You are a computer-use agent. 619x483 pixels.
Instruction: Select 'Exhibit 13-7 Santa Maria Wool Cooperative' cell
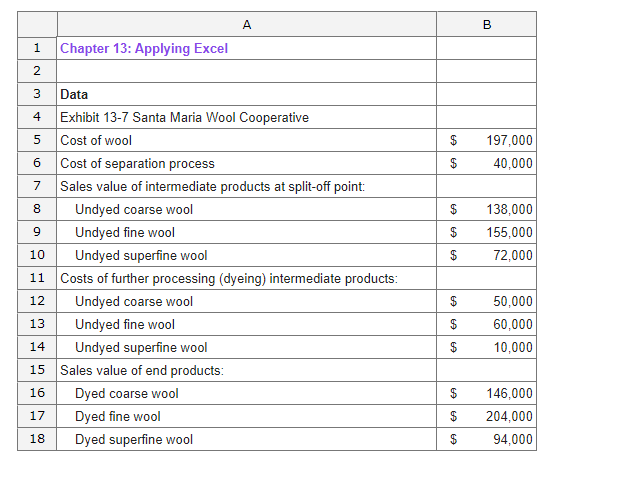pyautogui.click(x=247, y=117)
